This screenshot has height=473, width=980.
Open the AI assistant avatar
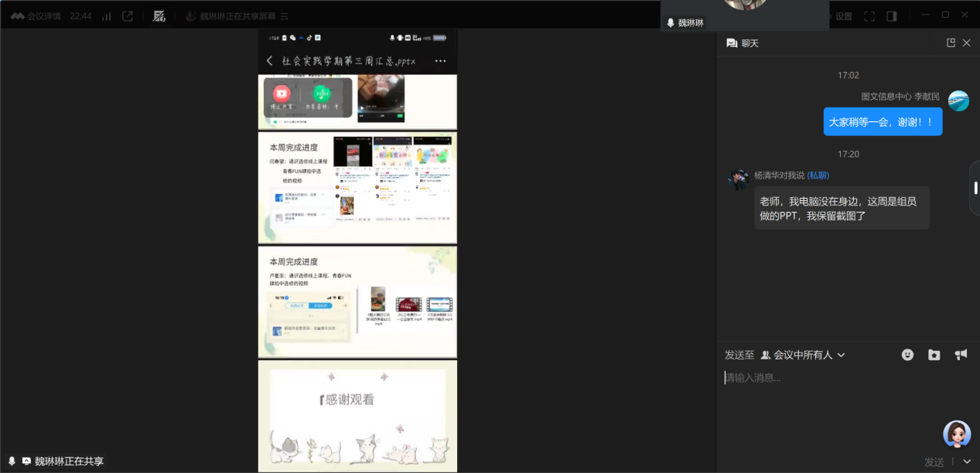(957, 434)
